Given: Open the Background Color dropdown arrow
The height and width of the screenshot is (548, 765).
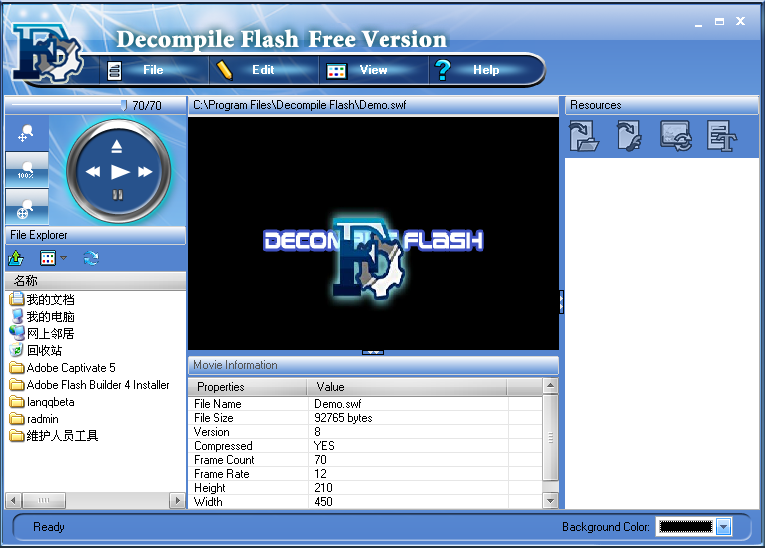Looking at the screenshot, I should pos(724,527).
